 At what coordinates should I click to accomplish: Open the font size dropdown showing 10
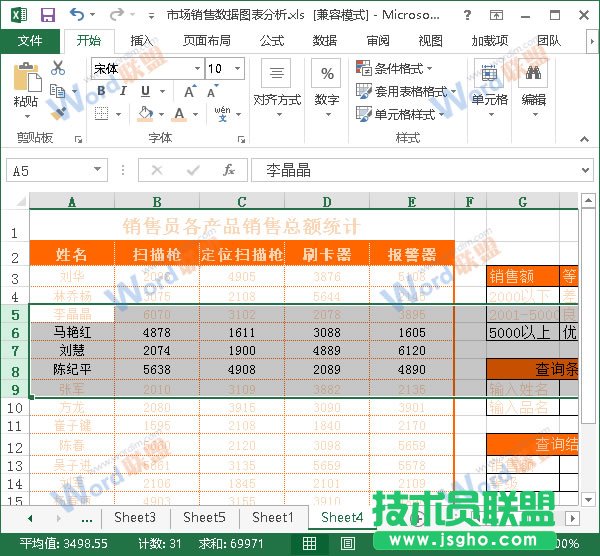(x=238, y=68)
